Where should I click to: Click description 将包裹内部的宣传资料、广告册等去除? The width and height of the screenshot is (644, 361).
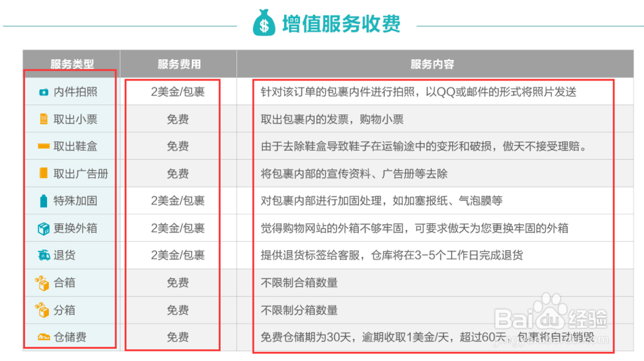pyautogui.click(x=354, y=173)
